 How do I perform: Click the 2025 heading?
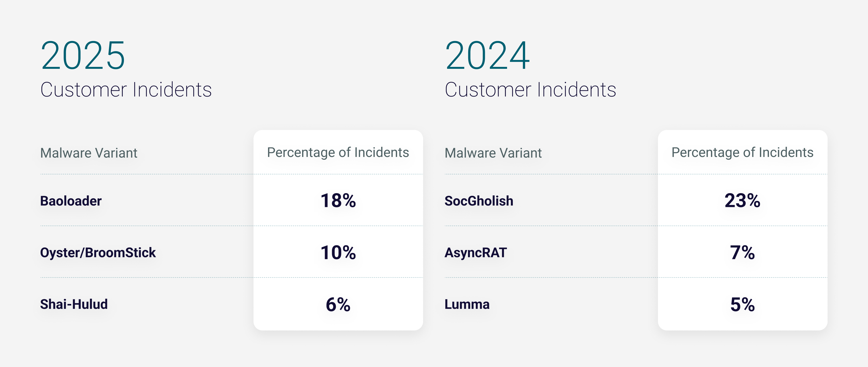pos(83,55)
